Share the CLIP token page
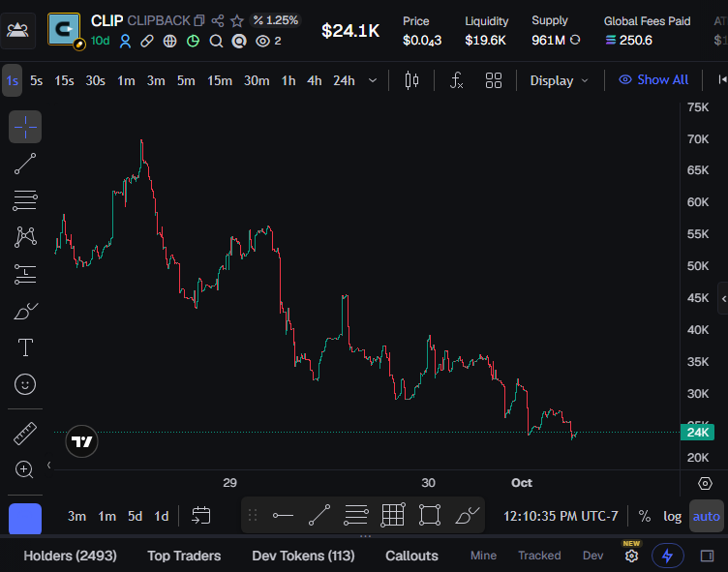 [217, 20]
